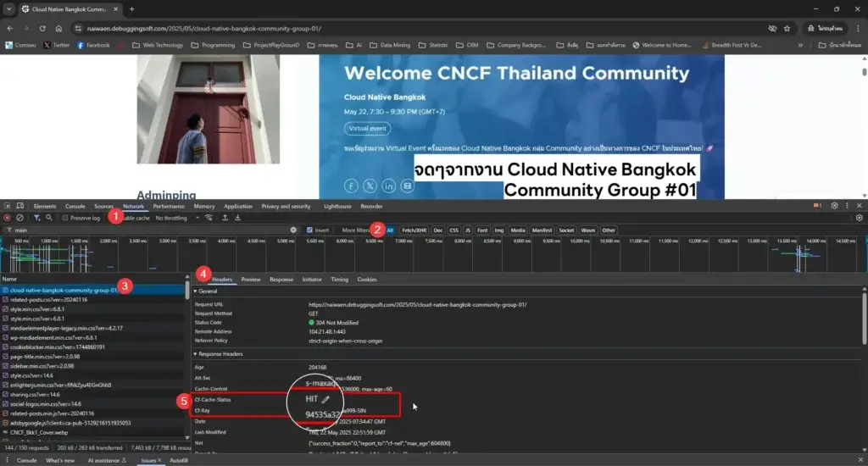This screenshot has height=466, width=868.
Task: Open network panel settings gear
Action: coord(860,218)
